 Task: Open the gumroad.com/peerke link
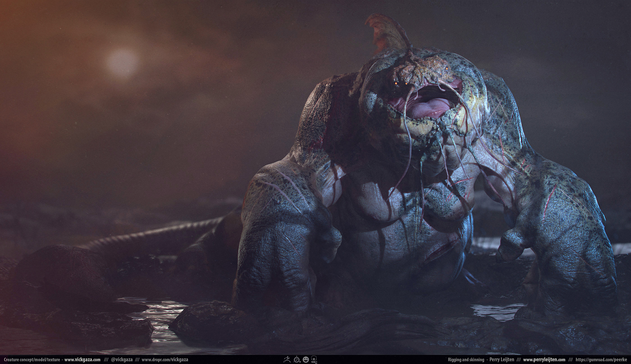[x=601, y=360]
